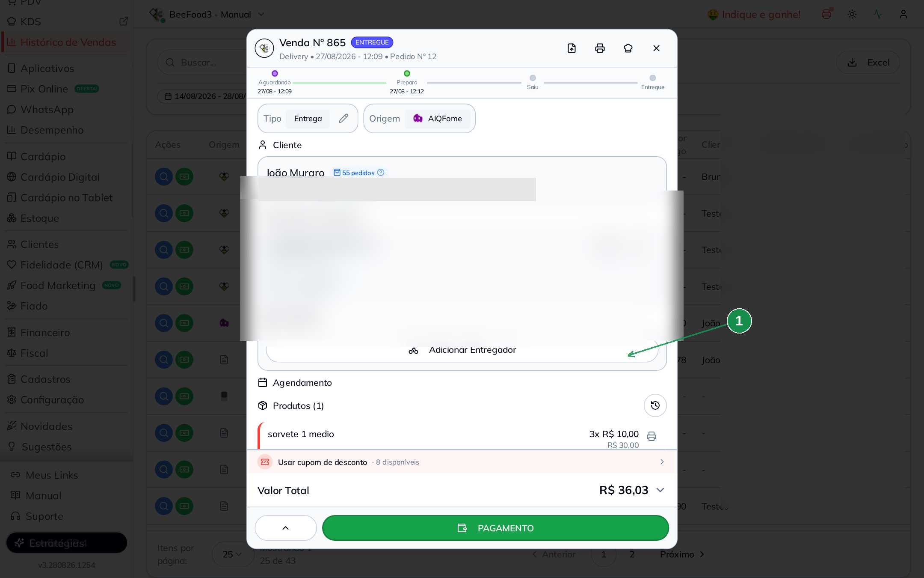924x578 pixels.
Task: Open the Agendamento section
Action: (295, 383)
